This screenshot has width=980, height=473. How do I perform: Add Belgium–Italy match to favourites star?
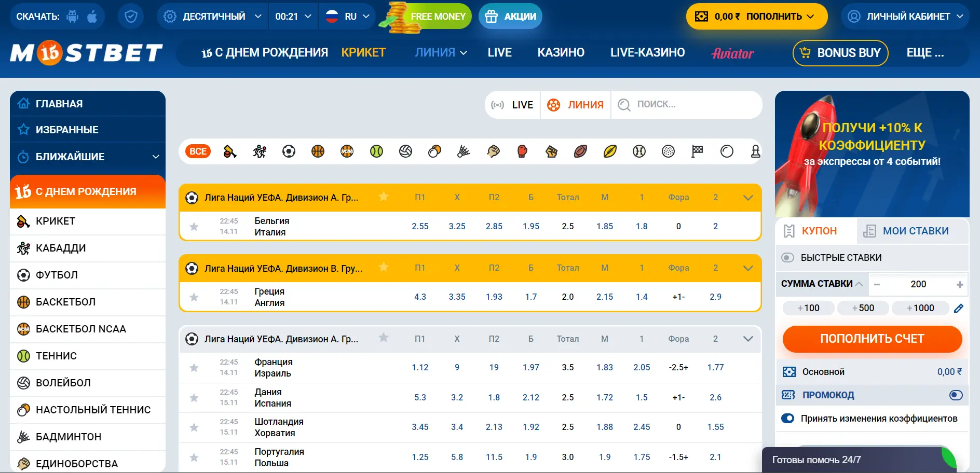point(194,227)
